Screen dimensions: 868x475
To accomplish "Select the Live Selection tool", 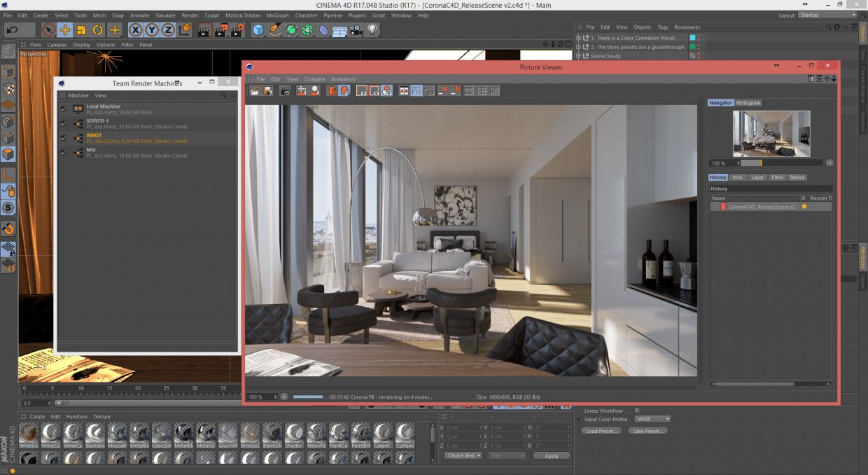I will (48, 30).
